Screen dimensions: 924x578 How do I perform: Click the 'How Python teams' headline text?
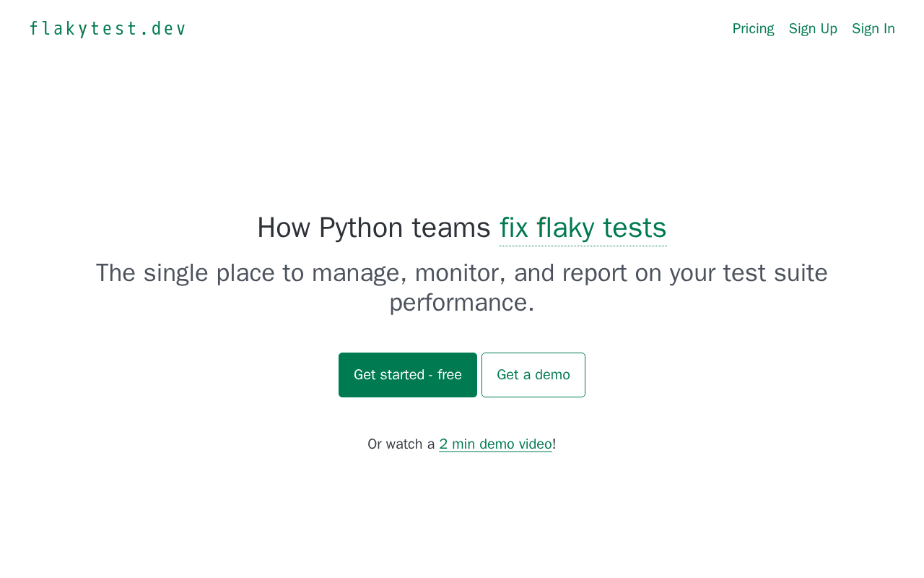click(x=373, y=228)
